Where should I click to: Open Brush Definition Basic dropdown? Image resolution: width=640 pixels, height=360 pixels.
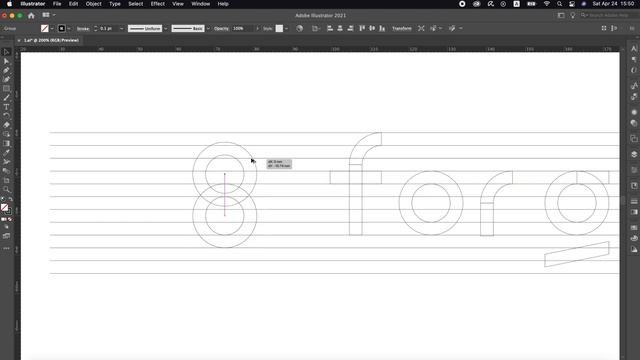(x=208, y=29)
